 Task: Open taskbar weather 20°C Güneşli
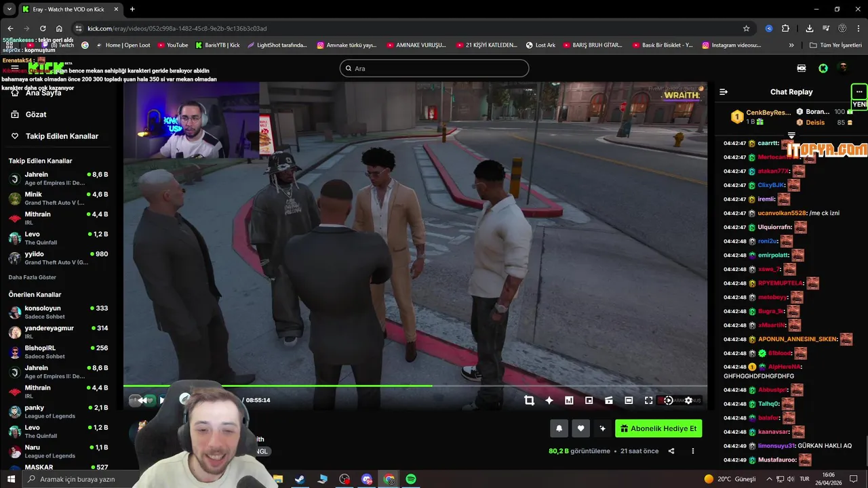click(730, 479)
